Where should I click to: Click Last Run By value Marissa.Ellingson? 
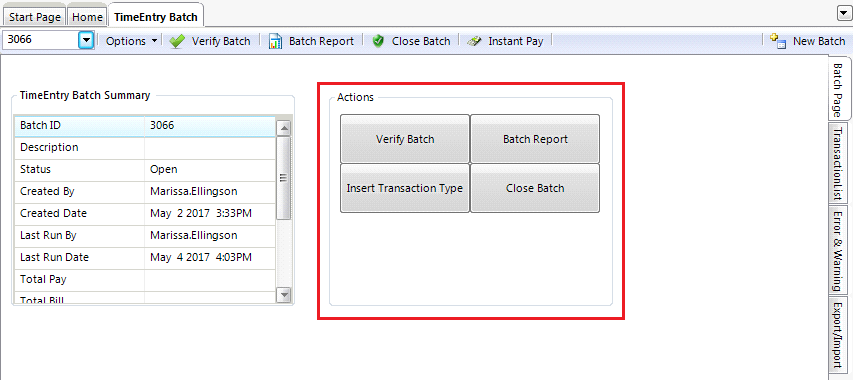tap(194, 235)
